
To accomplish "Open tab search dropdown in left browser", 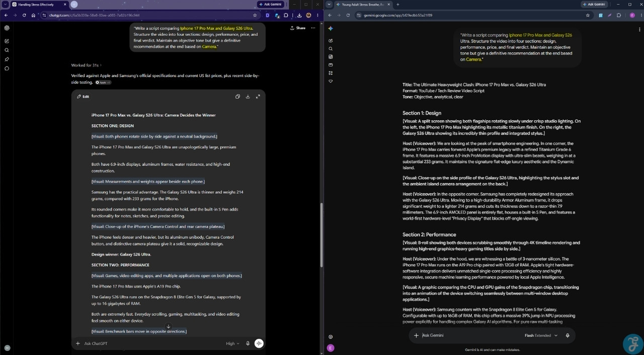I will coord(5,5).
